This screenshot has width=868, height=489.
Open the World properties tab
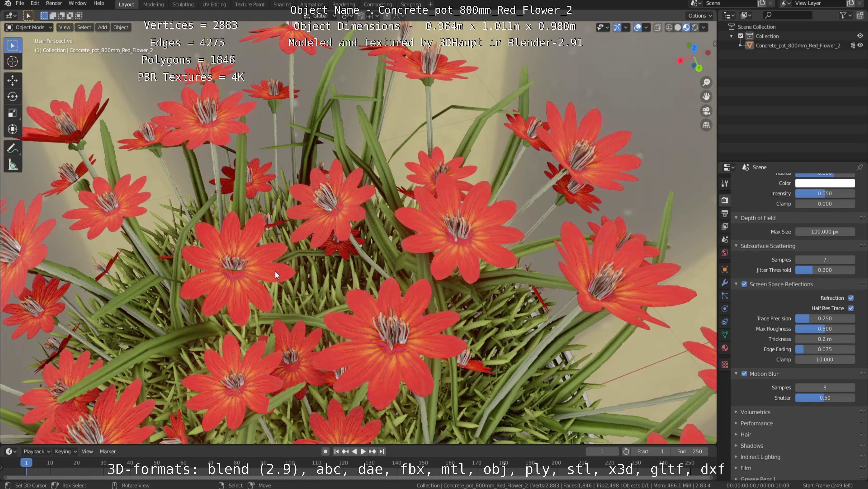725,253
